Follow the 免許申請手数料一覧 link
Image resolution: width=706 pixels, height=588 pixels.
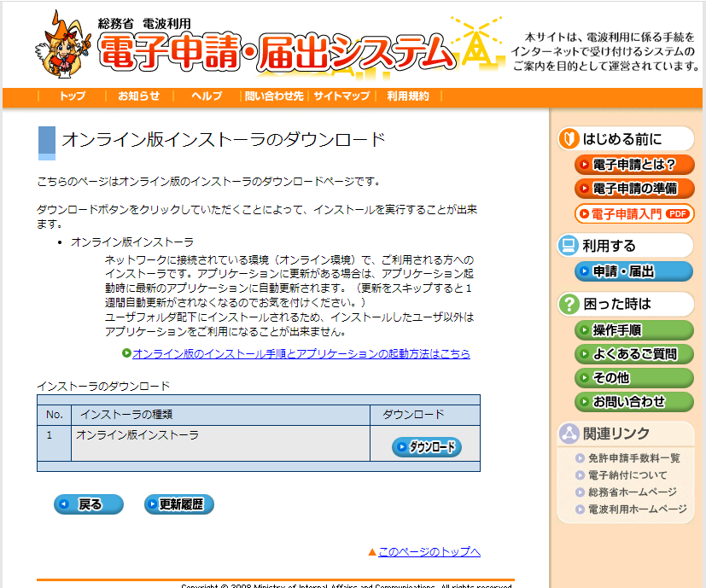point(634,458)
